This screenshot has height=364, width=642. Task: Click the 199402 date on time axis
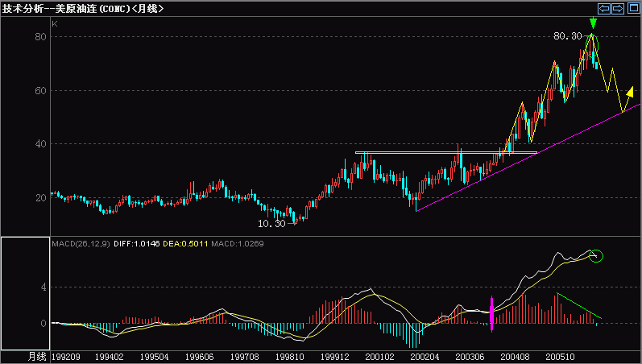click(110, 357)
